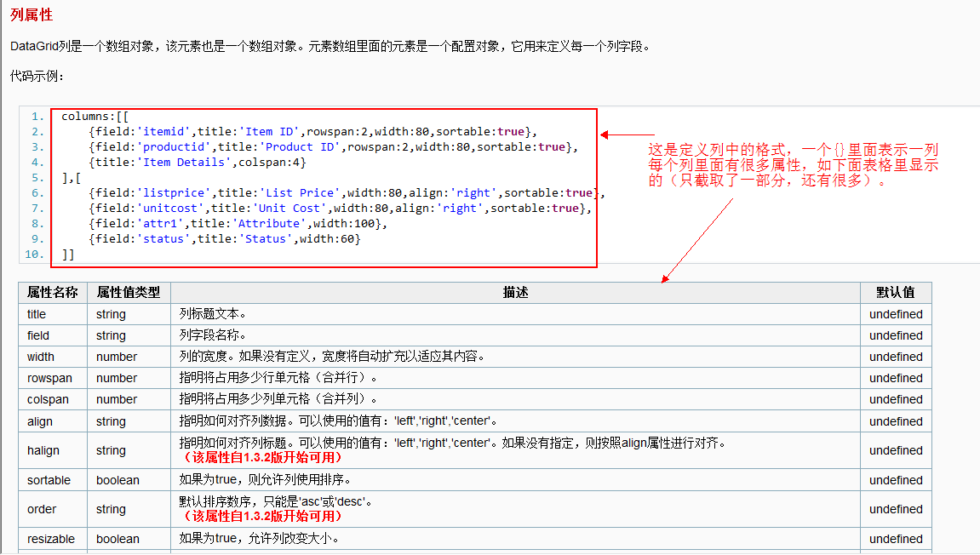Click code line with field 'status'

[x=225, y=238]
